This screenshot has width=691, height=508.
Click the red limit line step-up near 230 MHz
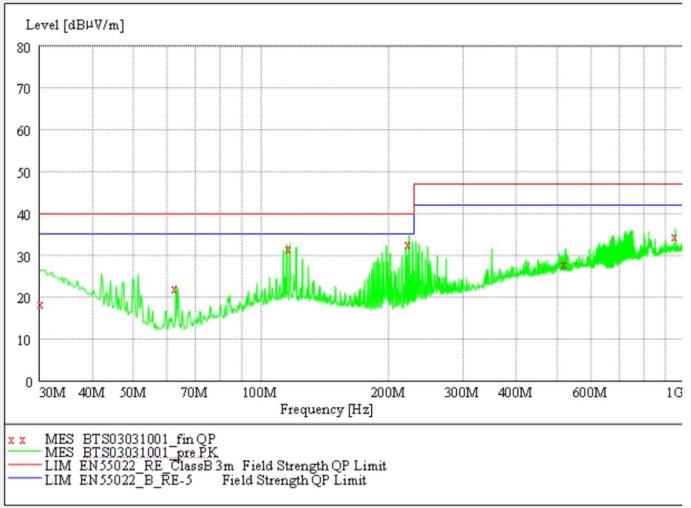(x=414, y=198)
